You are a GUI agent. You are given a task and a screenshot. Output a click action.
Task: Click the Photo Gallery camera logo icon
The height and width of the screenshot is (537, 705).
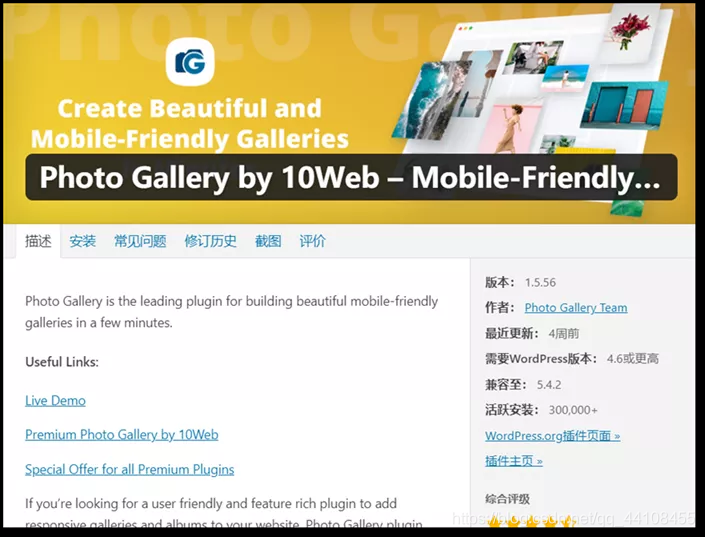[x=190, y=62]
